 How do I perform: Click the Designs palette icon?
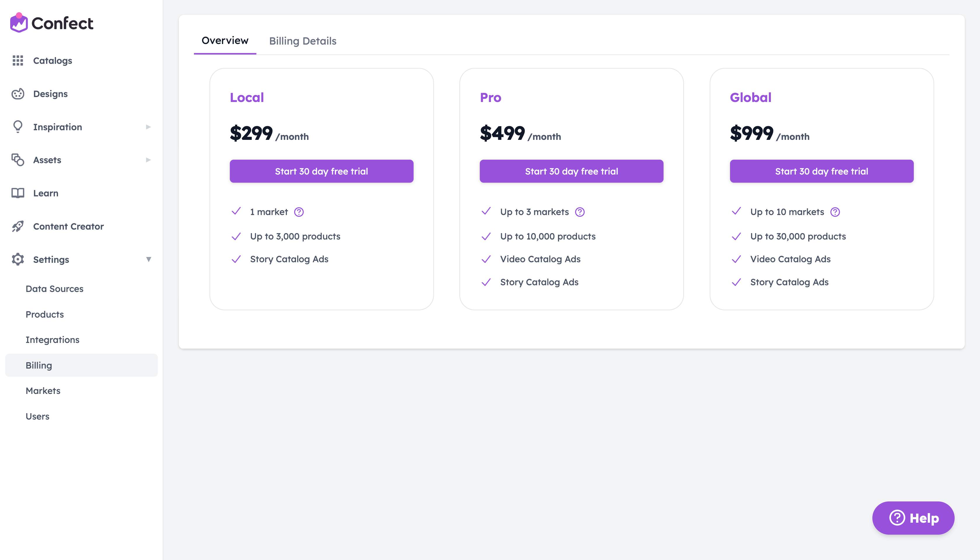point(18,94)
